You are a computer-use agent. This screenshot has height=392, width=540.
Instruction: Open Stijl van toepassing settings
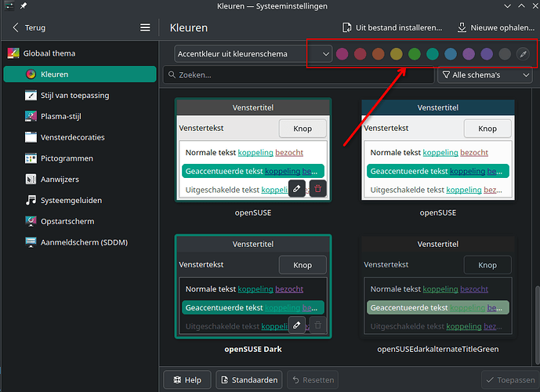click(80, 96)
